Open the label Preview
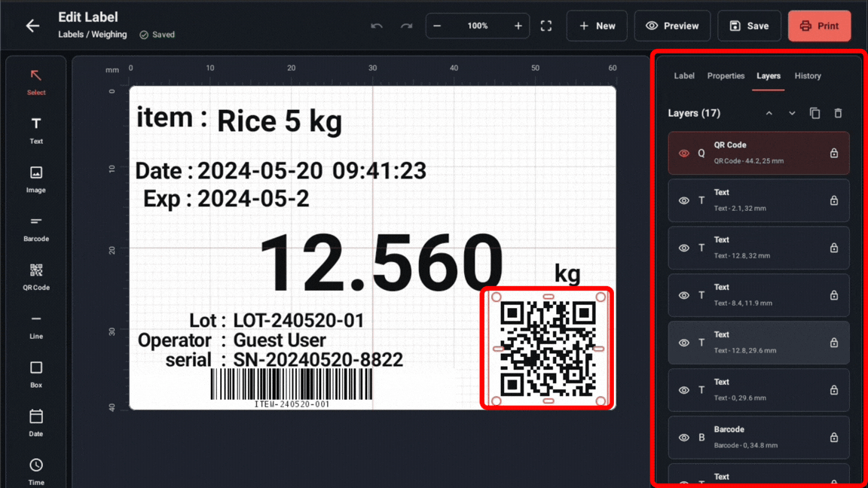The width and height of the screenshot is (868, 488). 672,26
